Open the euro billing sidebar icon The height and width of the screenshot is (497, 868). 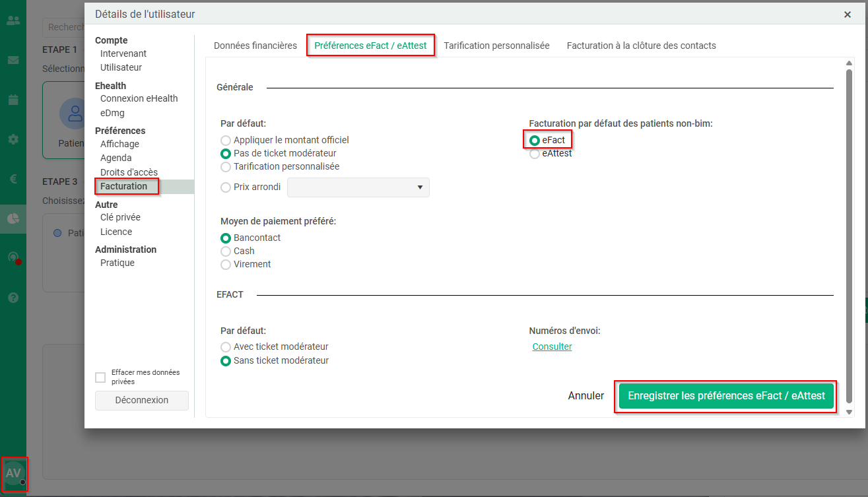pyautogui.click(x=13, y=178)
